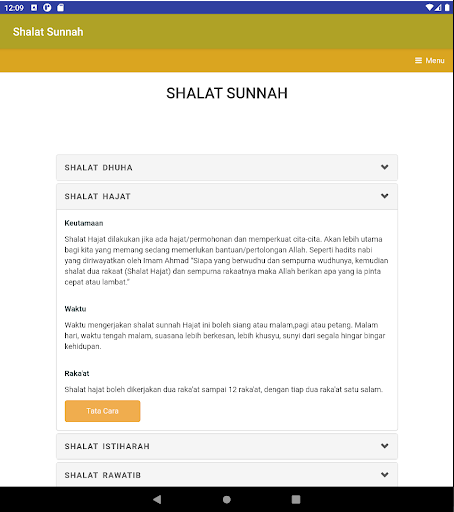This screenshot has width=454, height=512.
Task: Open the Shalat Dhuha accordion header
Action: 227,167
